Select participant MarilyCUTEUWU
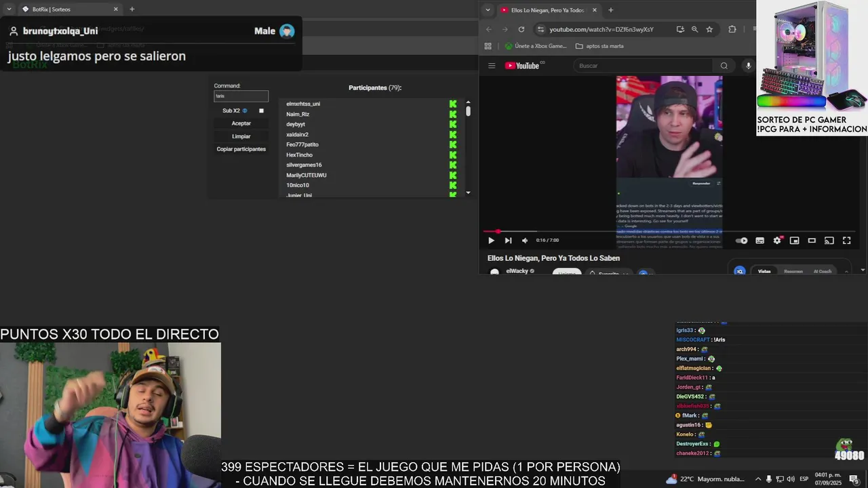The image size is (868, 488). point(307,175)
